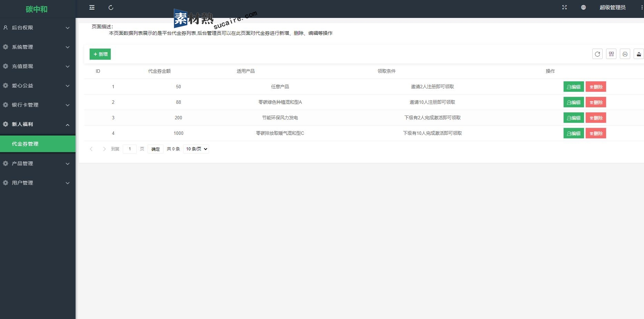Expand 充值提现 menu chevron
644x319 pixels.
[68, 67]
